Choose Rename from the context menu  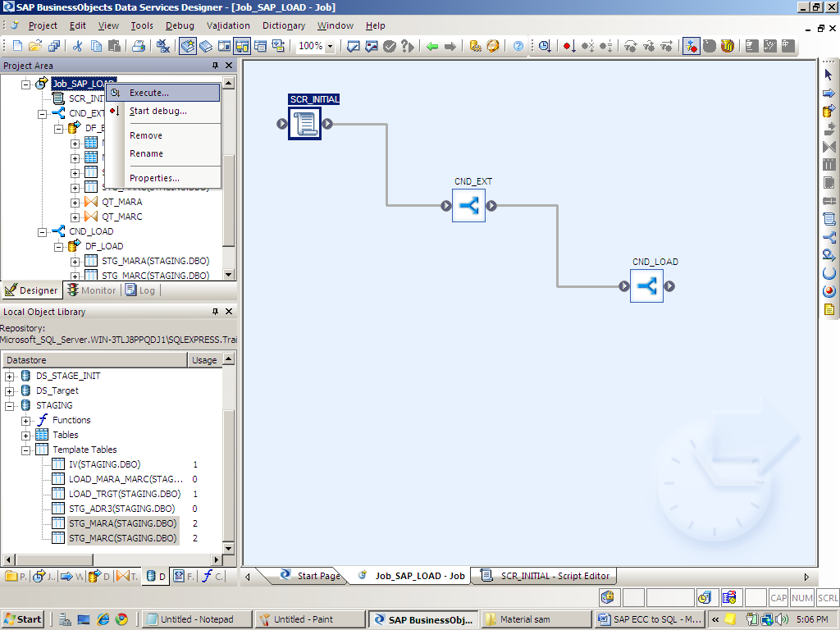coord(163,153)
